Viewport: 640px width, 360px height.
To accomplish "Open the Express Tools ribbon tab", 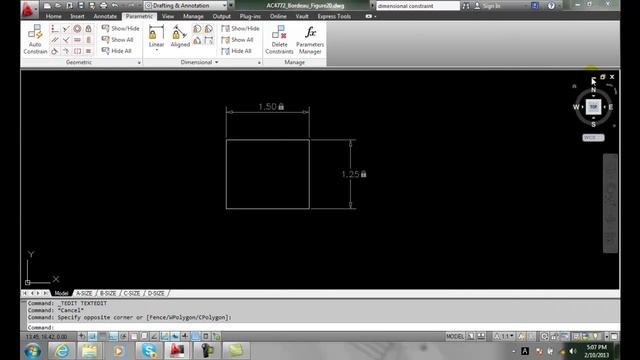I will [334, 16].
